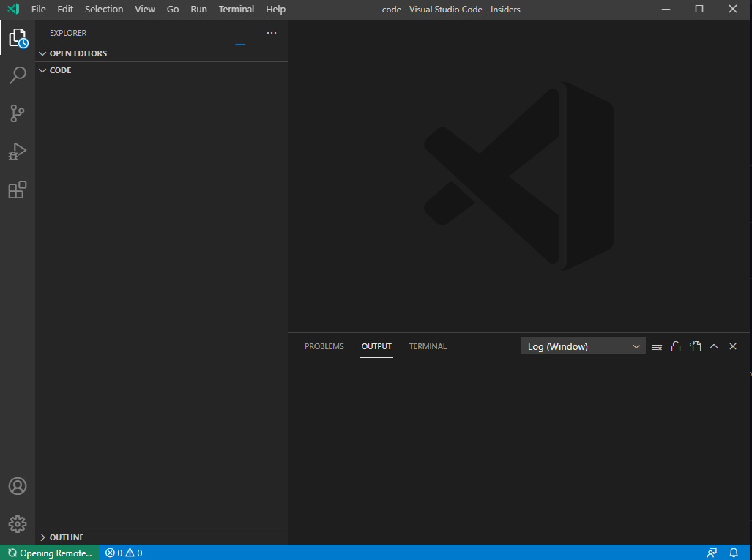Collapse the Open Editors section
The width and height of the screenshot is (752, 560).
click(162, 53)
